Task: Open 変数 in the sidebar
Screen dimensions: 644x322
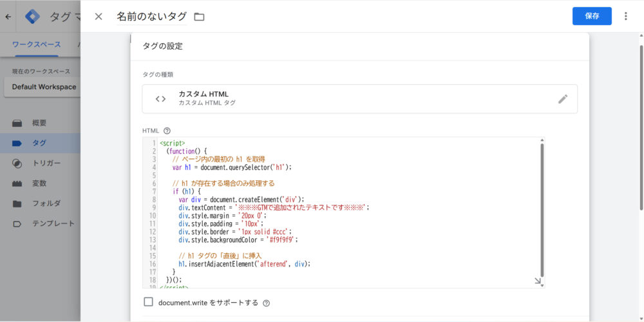Action: (x=39, y=184)
